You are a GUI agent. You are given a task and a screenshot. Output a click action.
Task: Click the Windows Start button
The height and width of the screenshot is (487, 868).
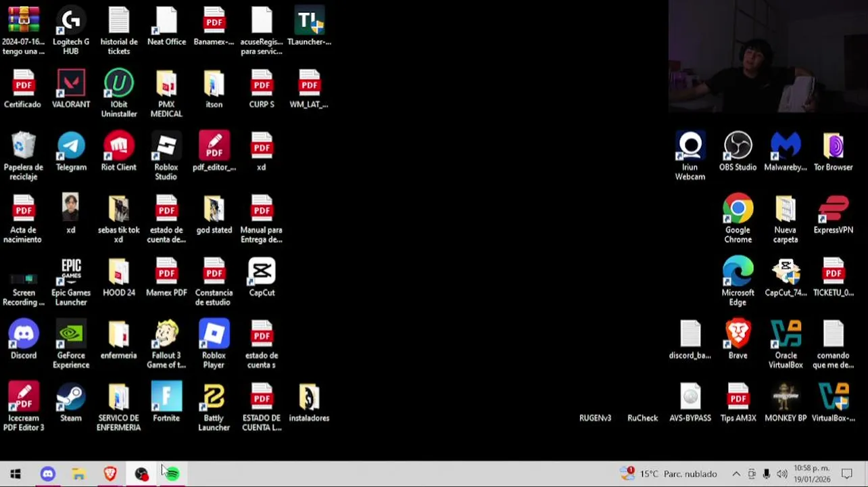point(16,474)
